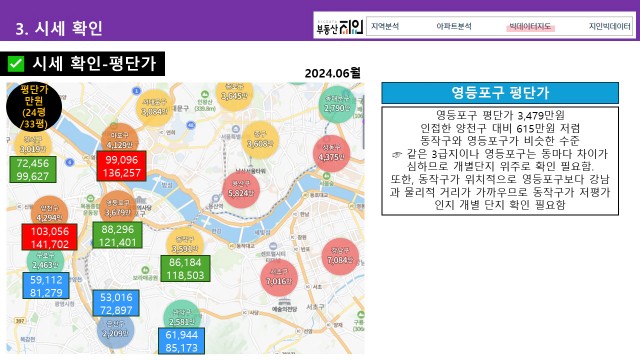Select the 성동구 4,375만 bubble
Image resolution: width=640 pixels, height=360 pixels.
(x=331, y=153)
